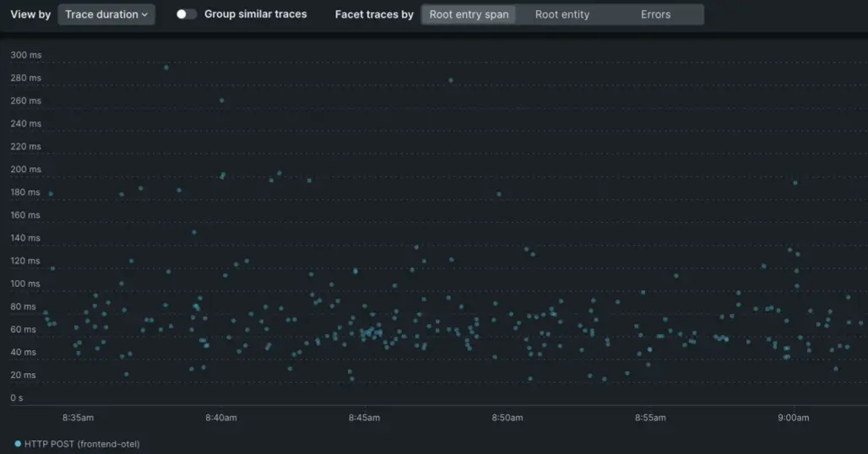Select the 180 ms trace point at 8:50am

(499, 194)
